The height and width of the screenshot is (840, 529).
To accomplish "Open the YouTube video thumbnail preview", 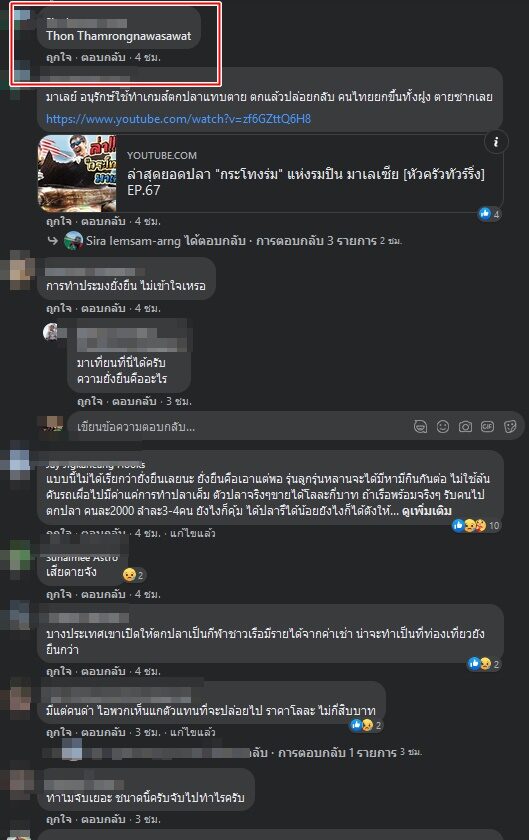I will 77,173.
